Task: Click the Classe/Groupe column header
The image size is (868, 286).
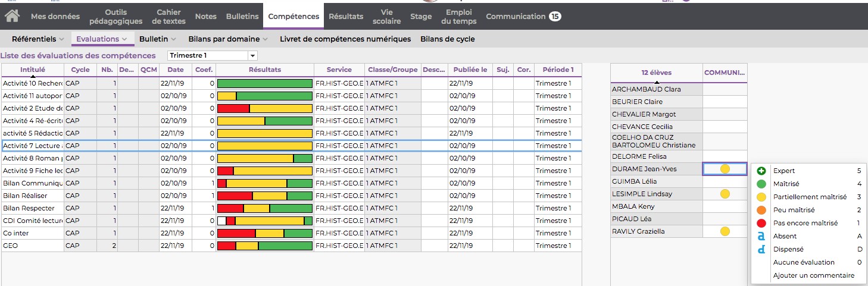Action: tap(393, 70)
